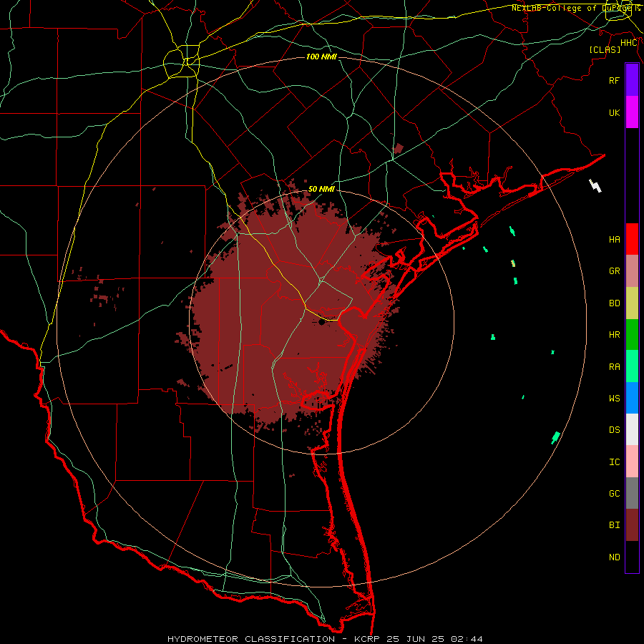This screenshot has width=644, height=644.
Task: Click the light green RA swatch
Action: (x=632, y=366)
